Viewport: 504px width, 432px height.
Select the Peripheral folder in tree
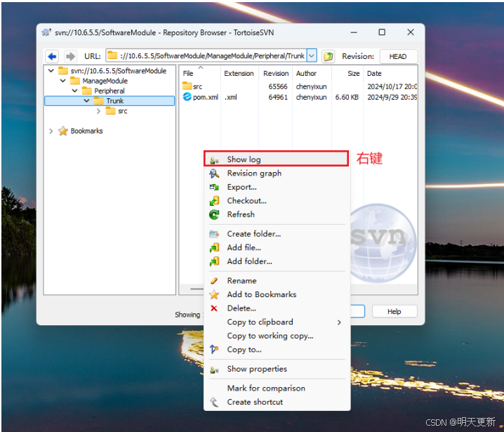click(x=110, y=91)
